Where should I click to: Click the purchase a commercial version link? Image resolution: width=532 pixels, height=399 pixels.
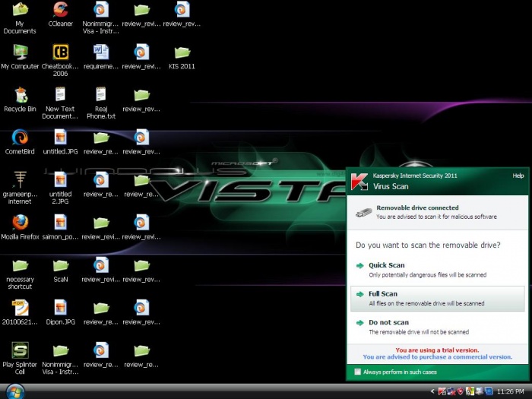click(437, 356)
